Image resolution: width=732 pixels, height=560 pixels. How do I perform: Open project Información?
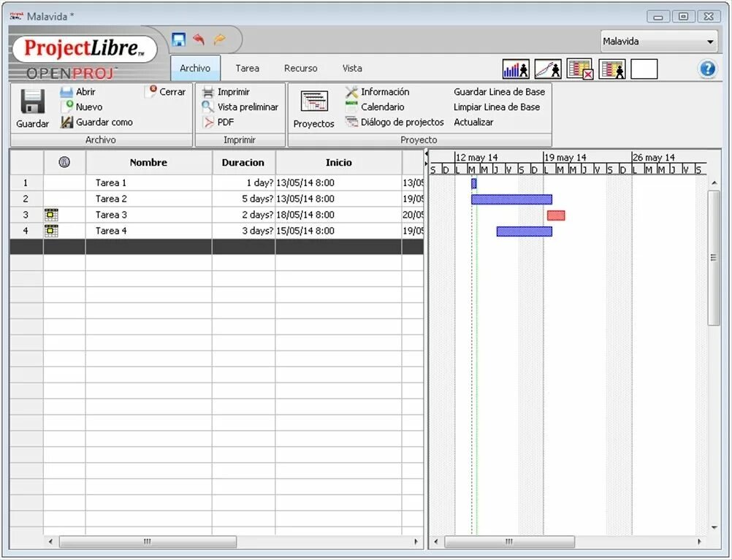(377, 92)
